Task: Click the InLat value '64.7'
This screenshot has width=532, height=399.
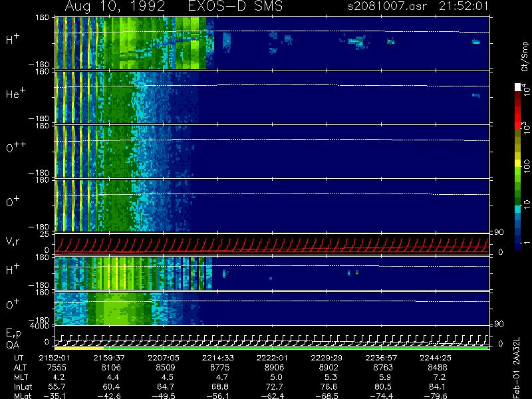Action: [x=167, y=387]
